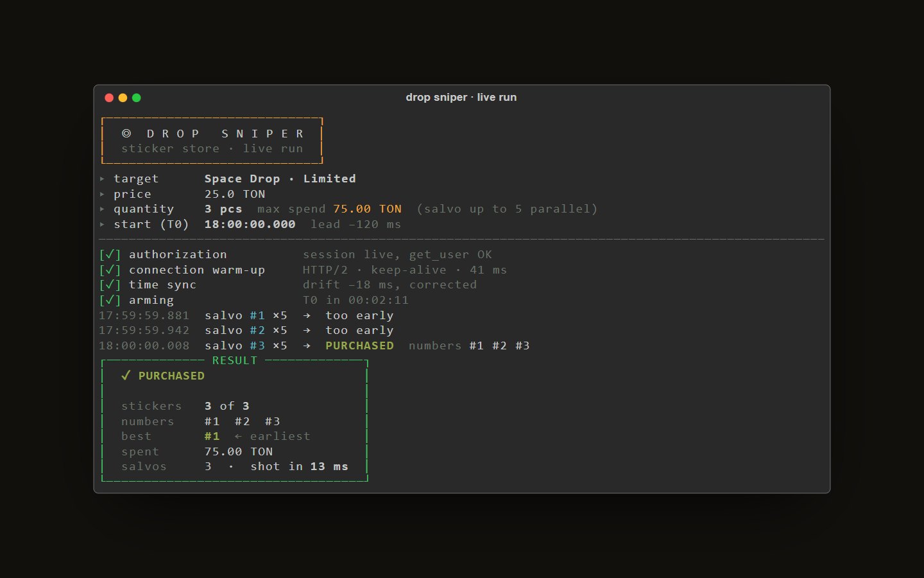
Task: Click the "authorization" step label
Action: tap(178, 254)
